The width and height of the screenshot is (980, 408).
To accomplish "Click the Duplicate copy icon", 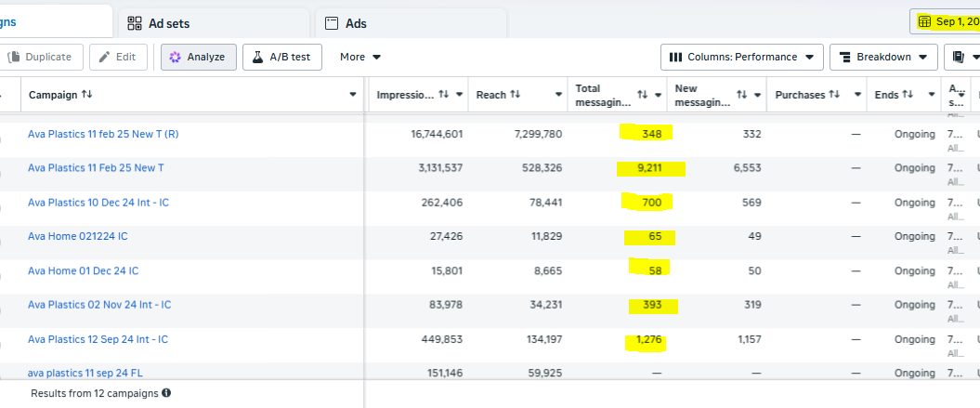I will click(13, 57).
